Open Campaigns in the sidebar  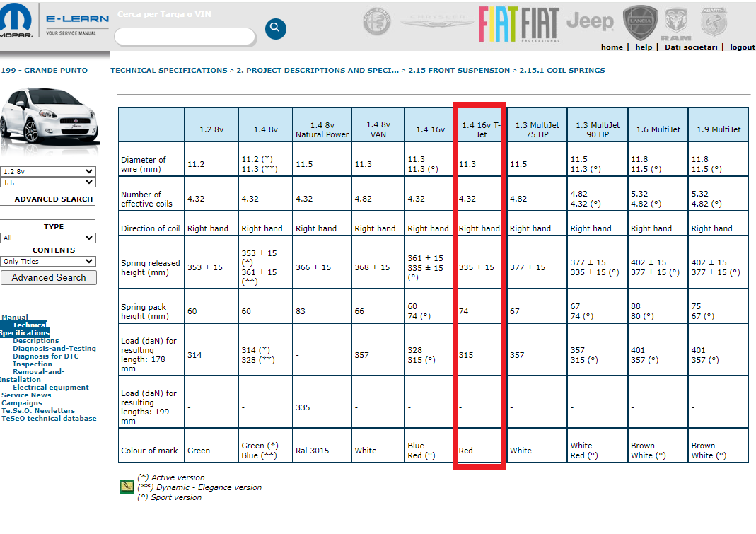click(22, 402)
